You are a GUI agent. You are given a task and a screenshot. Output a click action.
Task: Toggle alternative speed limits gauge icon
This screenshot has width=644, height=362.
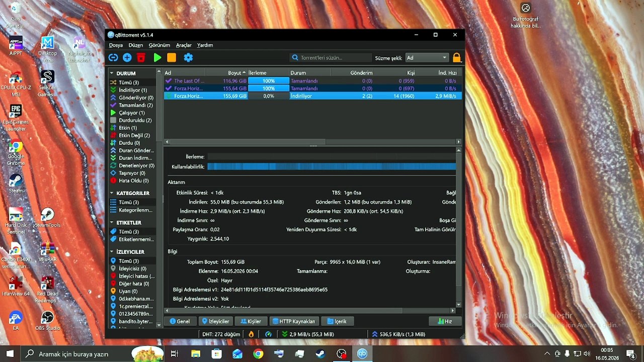[268, 334]
